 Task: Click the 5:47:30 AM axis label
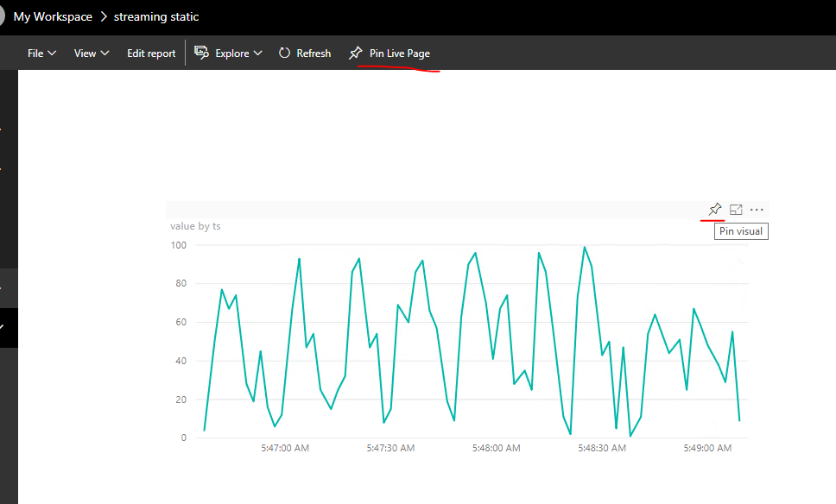[x=390, y=448]
